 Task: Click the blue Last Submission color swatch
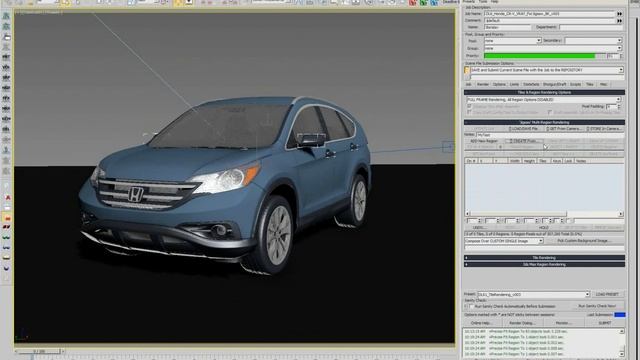(x=620, y=315)
